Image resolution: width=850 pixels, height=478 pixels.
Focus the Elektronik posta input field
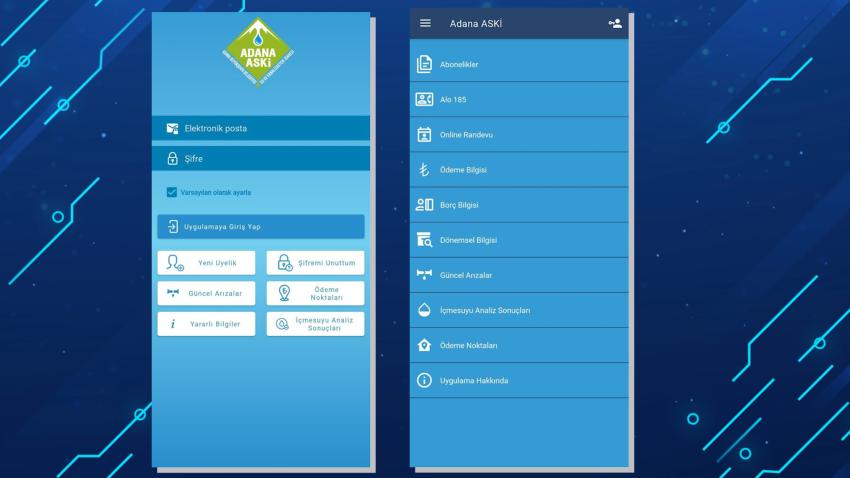coord(261,128)
